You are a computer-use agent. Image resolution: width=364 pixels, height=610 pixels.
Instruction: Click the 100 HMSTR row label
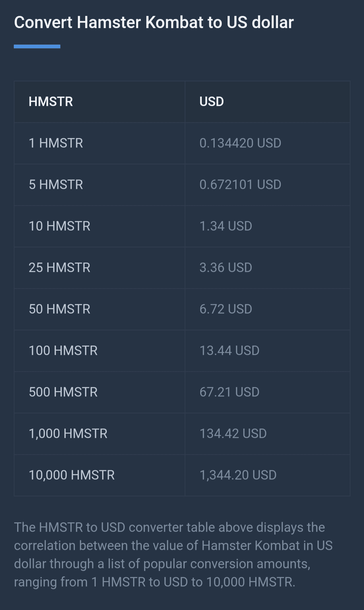click(63, 351)
